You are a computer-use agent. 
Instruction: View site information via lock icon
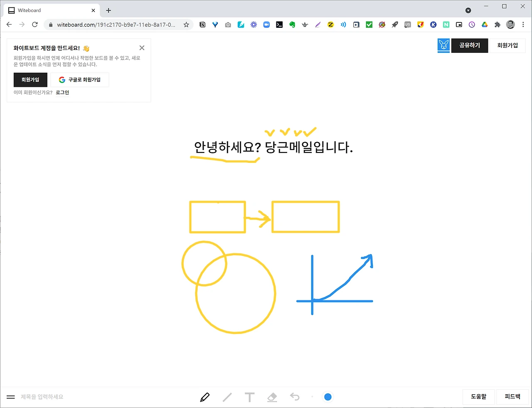click(51, 25)
